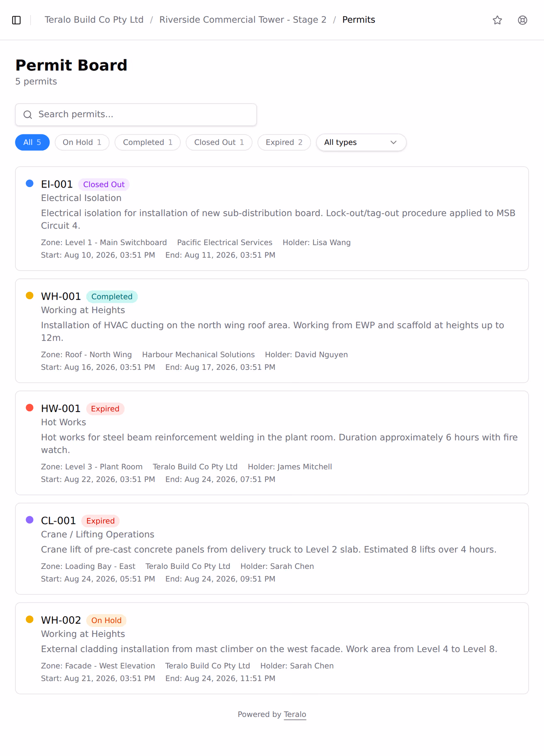The image size is (544, 756).
Task: Open Teralo Build Co Pty Ltd breadcrumb
Action: pyautogui.click(x=94, y=20)
